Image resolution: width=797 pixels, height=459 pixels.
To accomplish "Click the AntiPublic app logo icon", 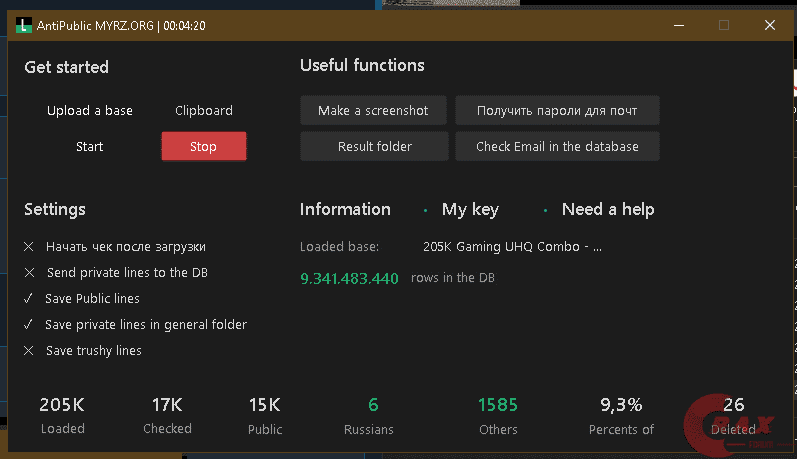I will (23, 25).
